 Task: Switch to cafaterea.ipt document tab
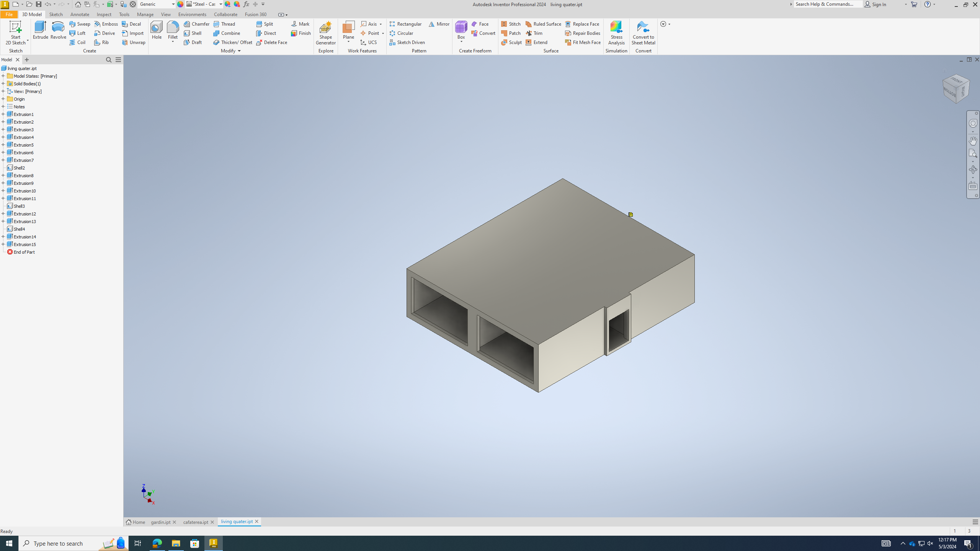coord(195,522)
